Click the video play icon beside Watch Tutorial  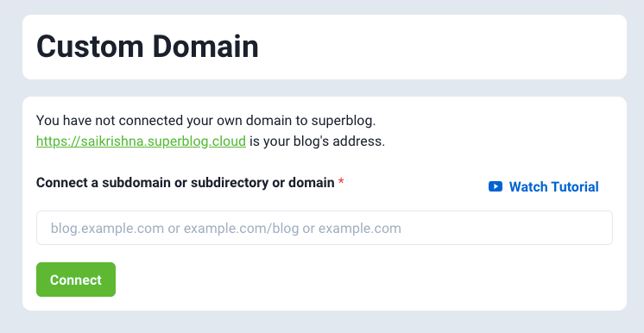tap(496, 187)
